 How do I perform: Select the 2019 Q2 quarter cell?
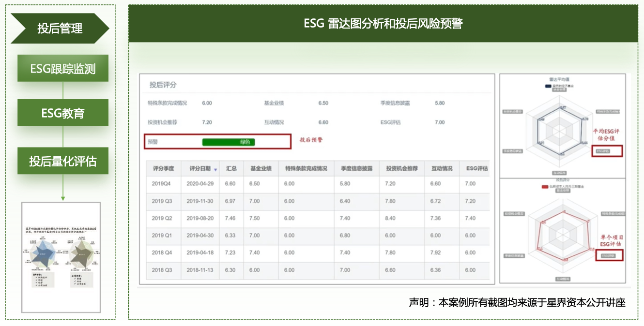click(162, 218)
